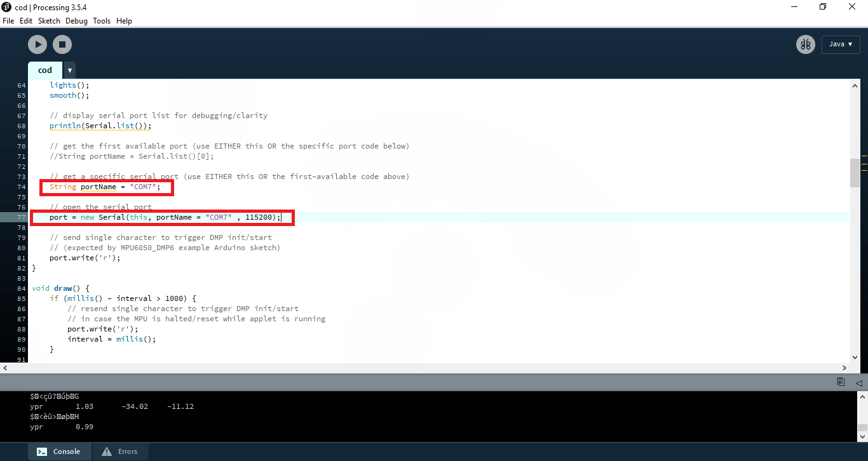Click the println(Serial.list()); line
Screen dimensions: 868x461
click(x=100, y=126)
